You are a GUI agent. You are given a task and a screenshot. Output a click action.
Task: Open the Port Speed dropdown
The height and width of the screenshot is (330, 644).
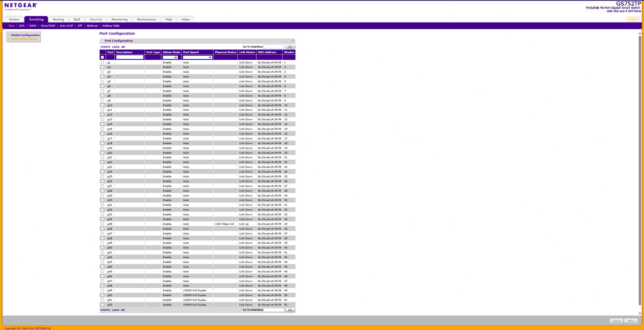(x=197, y=58)
